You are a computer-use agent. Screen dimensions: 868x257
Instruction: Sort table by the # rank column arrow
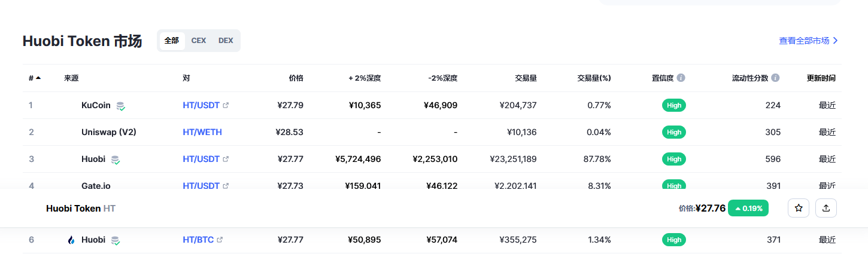pos(38,78)
